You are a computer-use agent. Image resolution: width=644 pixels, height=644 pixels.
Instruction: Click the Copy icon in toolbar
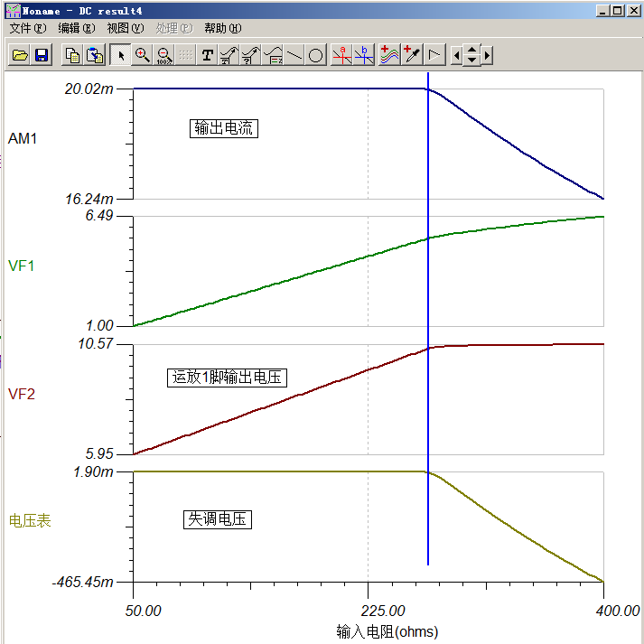pos(73,56)
